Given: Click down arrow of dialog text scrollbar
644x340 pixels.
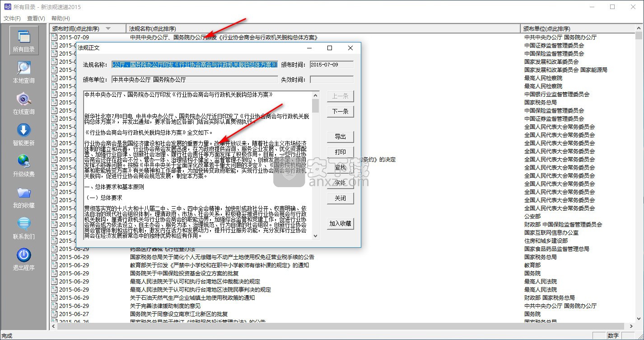Looking at the screenshot, I should (315, 236).
